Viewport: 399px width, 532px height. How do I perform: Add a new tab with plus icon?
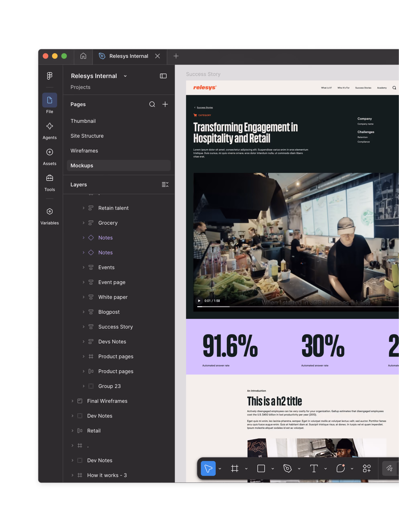tap(176, 56)
